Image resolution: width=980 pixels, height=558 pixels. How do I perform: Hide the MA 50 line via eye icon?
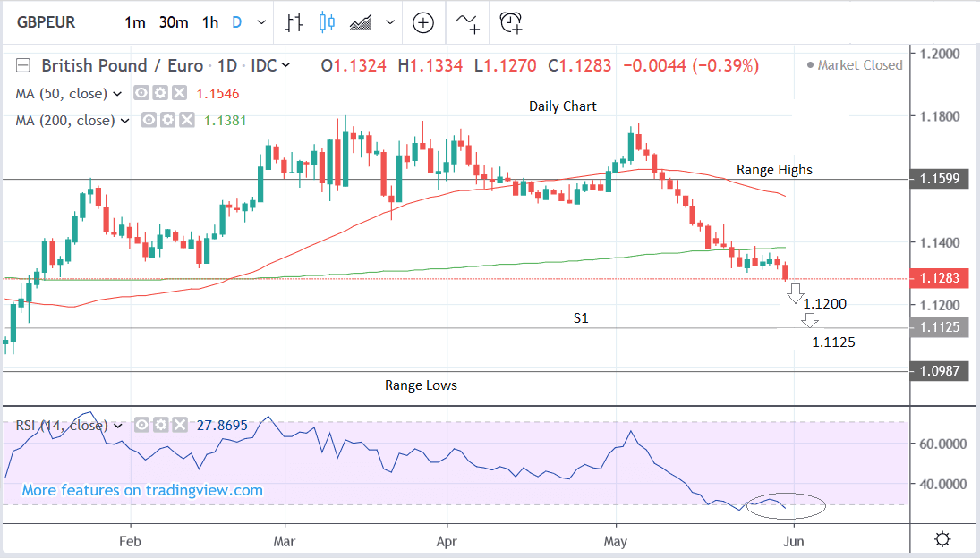141,93
